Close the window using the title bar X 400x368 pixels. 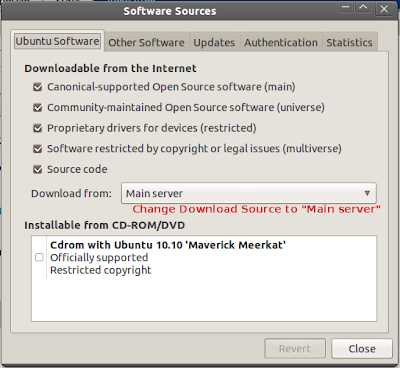[x=384, y=8]
